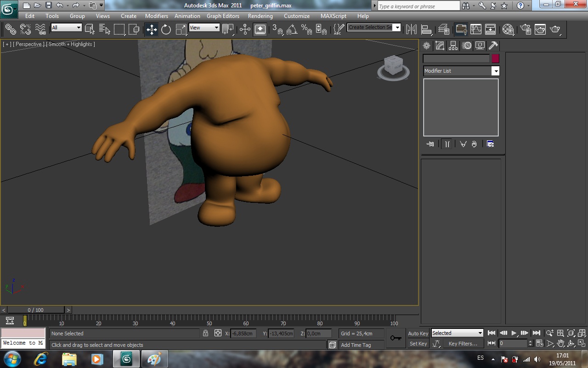Toggle the Selection Lock padlock
The width and height of the screenshot is (588, 368).
coord(206,333)
